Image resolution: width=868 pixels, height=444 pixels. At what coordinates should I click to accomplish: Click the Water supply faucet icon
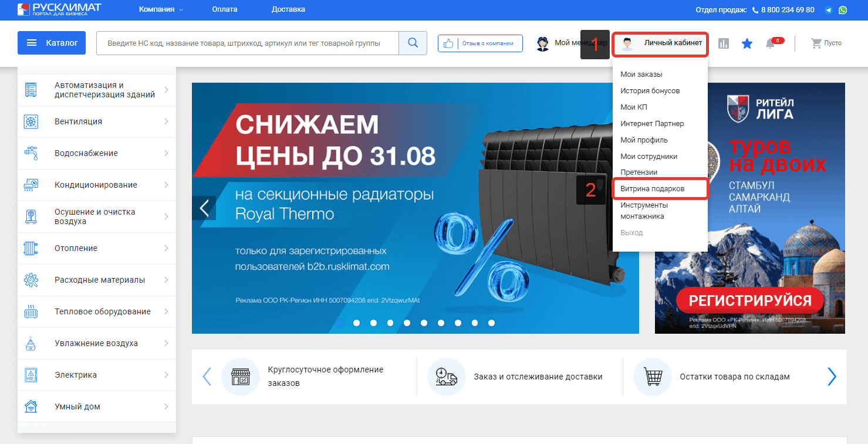click(x=31, y=153)
